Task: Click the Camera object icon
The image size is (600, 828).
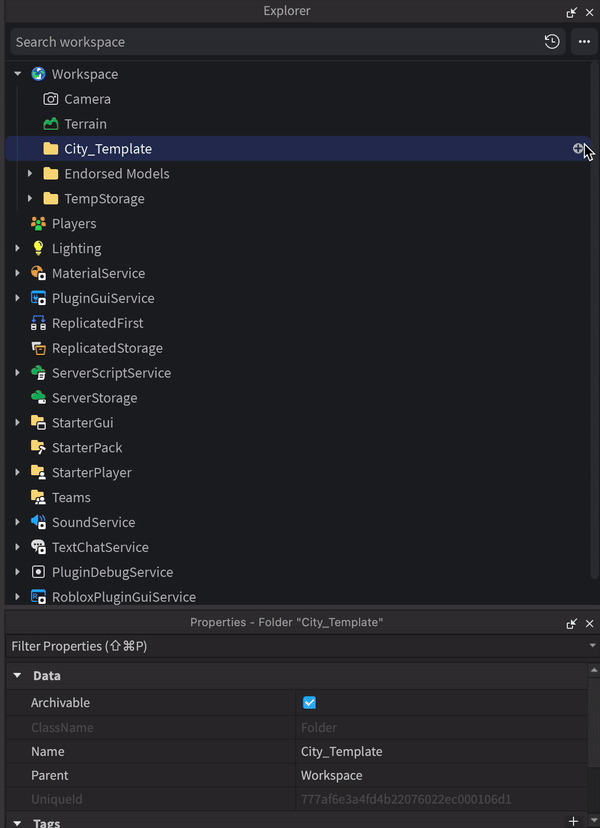Action: (51, 99)
